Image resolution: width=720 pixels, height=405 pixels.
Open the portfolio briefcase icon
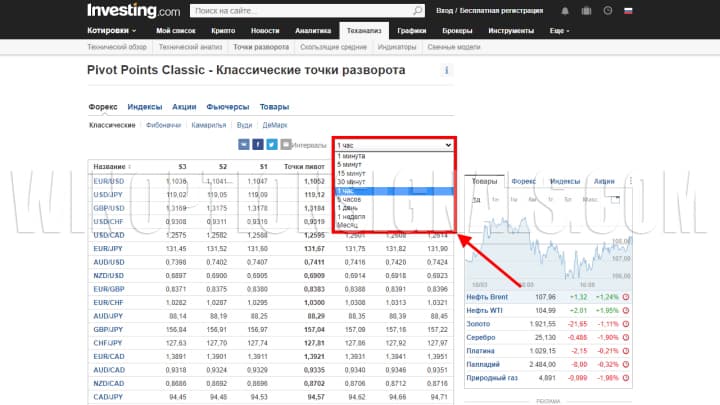(x=586, y=11)
